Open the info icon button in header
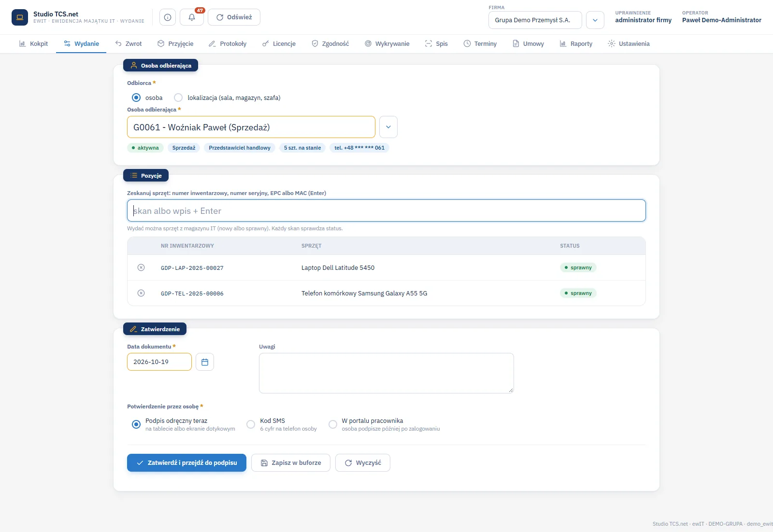Image resolution: width=773 pixels, height=532 pixels. (x=168, y=17)
